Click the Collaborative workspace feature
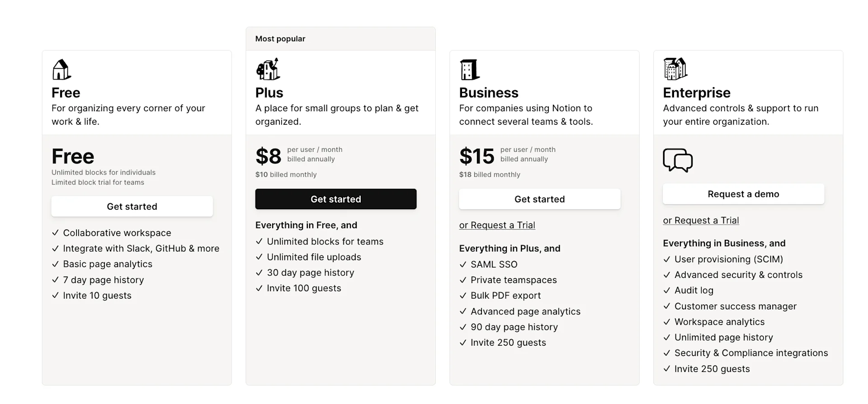 point(117,233)
